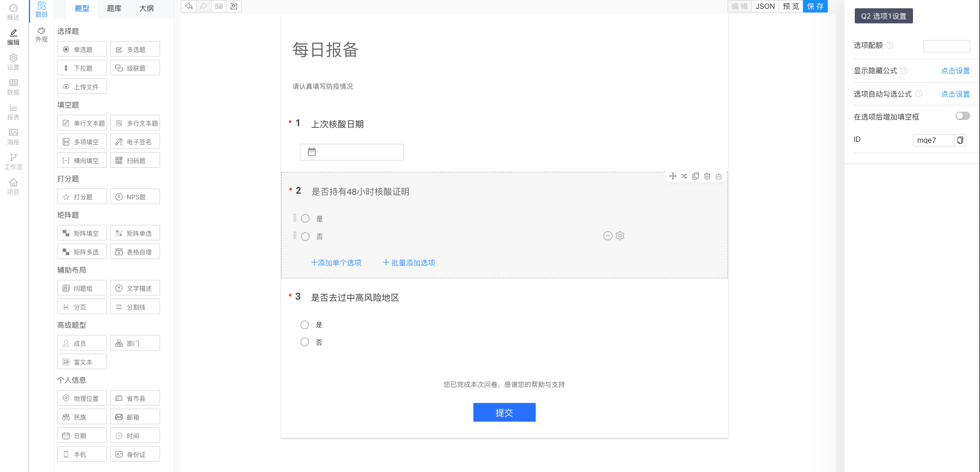Delete question 2 with the trash icon

click(707, 176)
